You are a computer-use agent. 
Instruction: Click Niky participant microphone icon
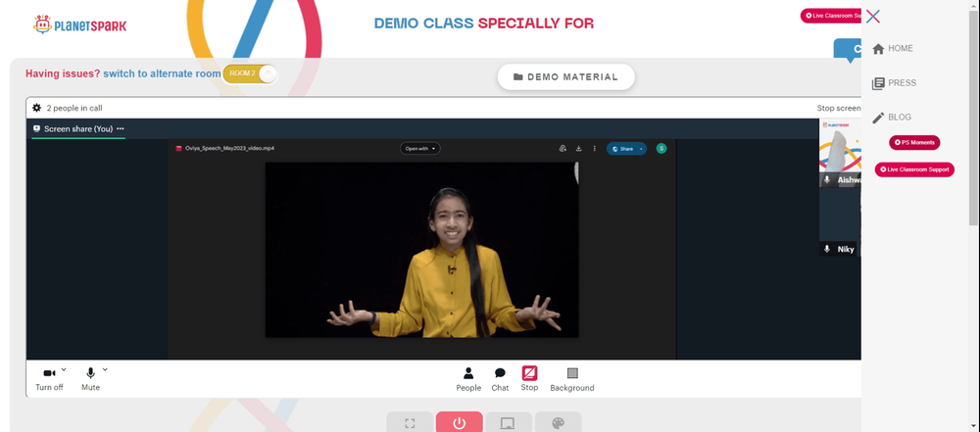[x=827, y=249]
